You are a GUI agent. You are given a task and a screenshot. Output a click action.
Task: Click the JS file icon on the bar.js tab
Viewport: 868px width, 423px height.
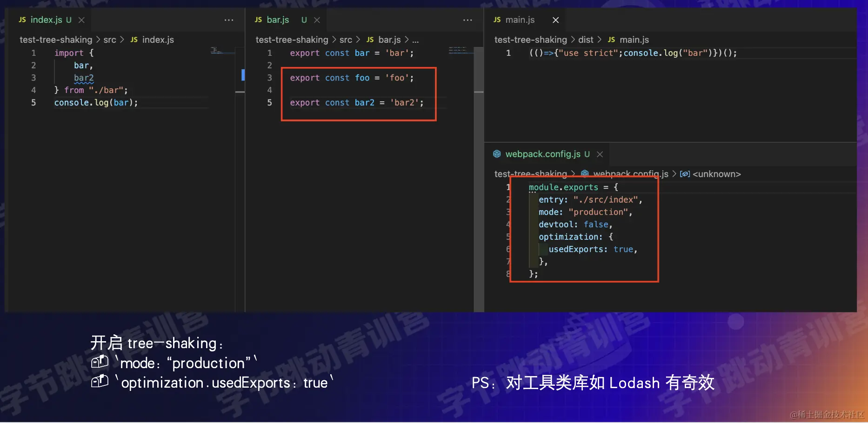click(x=259, y=20)
